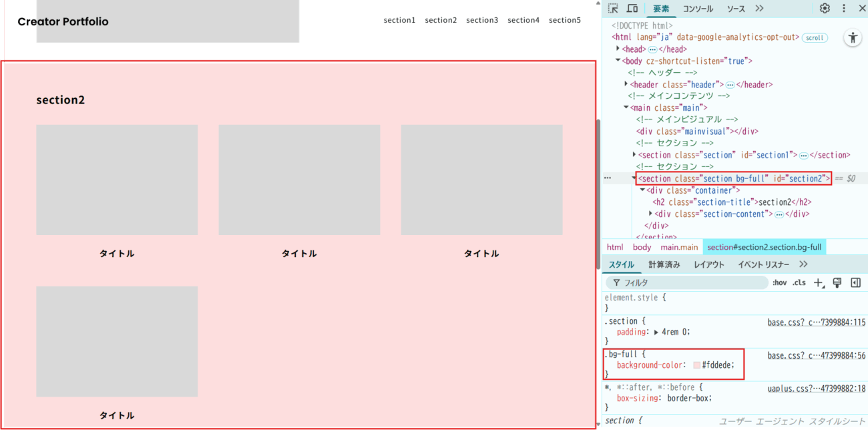Open DevTools settings gear
This screenshot has height=430, width=868.
tap(825, 9)
